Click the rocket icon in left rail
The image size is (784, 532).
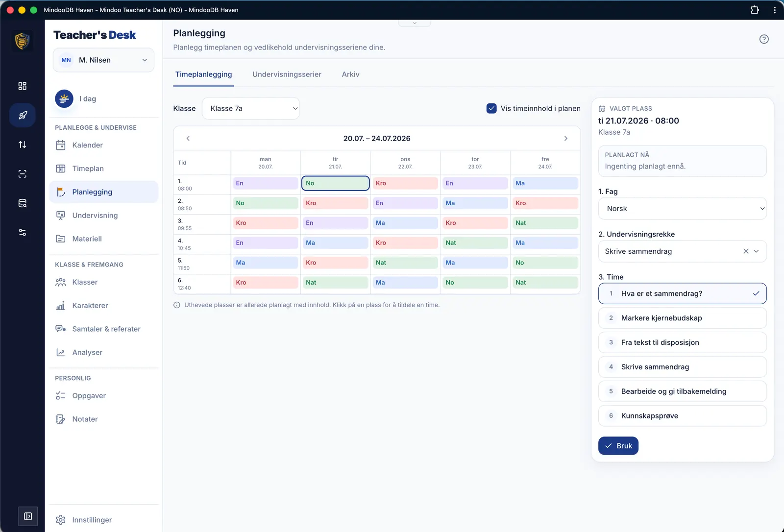23,116
